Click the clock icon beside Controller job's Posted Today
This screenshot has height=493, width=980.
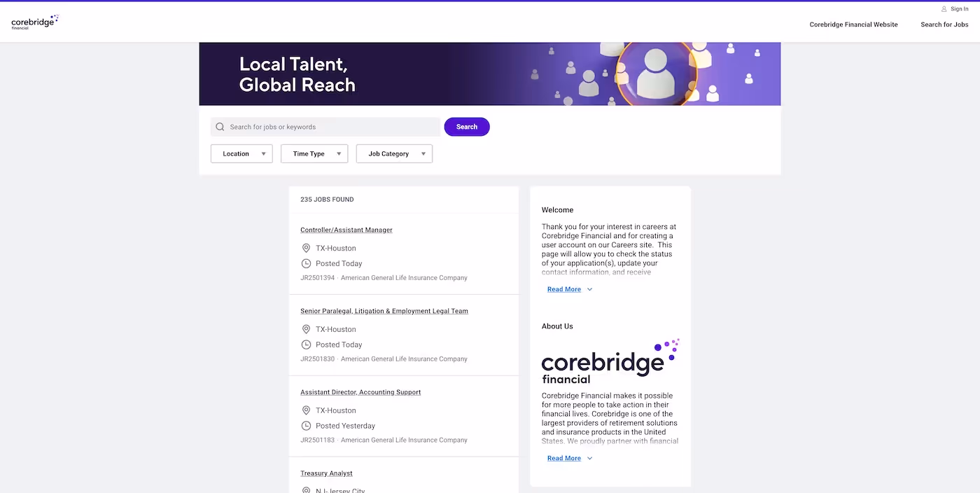point(306,263)
